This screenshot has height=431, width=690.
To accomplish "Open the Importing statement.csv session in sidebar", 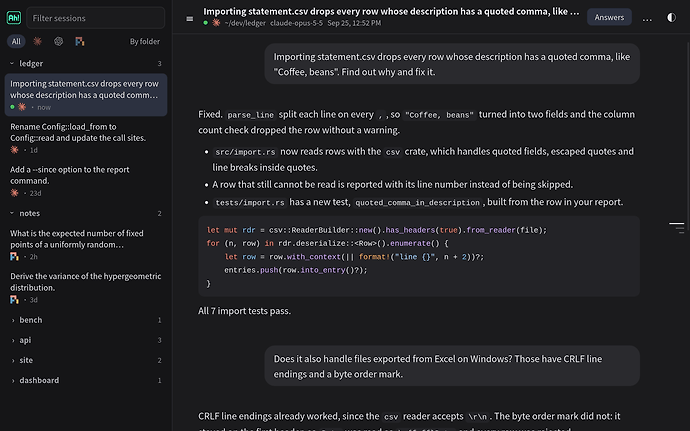I will (86, 95).
